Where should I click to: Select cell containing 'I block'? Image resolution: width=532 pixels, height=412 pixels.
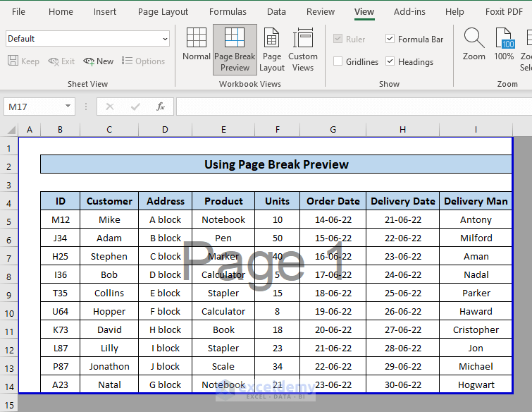click(165, 348)
